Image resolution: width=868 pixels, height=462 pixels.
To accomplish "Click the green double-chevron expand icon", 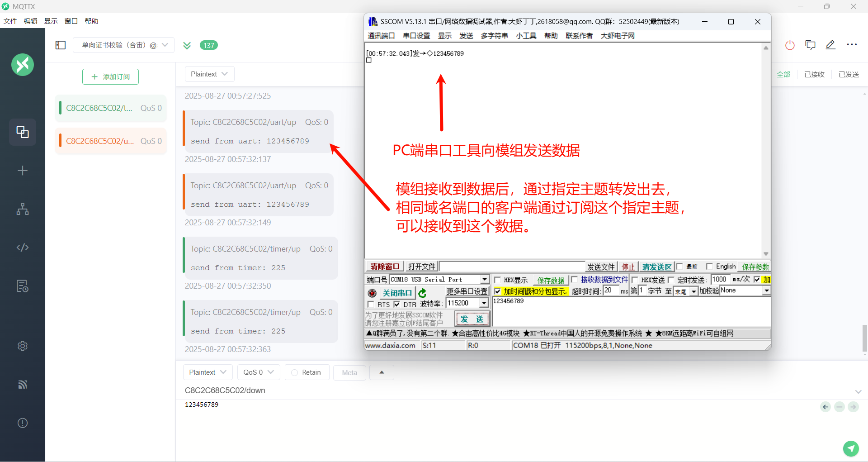I will click(x=187, y=45).
